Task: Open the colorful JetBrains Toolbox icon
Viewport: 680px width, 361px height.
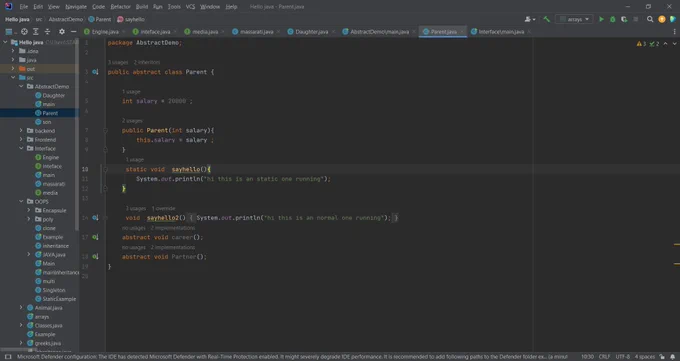Action: pyautogui.click(x=673, y=19)
